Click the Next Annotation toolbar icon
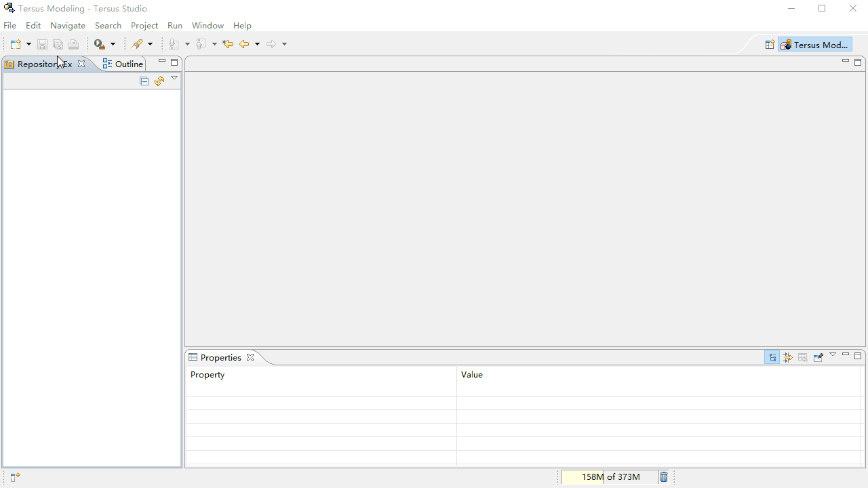Viewport: 868px width, 488px height. click(174, 45)
